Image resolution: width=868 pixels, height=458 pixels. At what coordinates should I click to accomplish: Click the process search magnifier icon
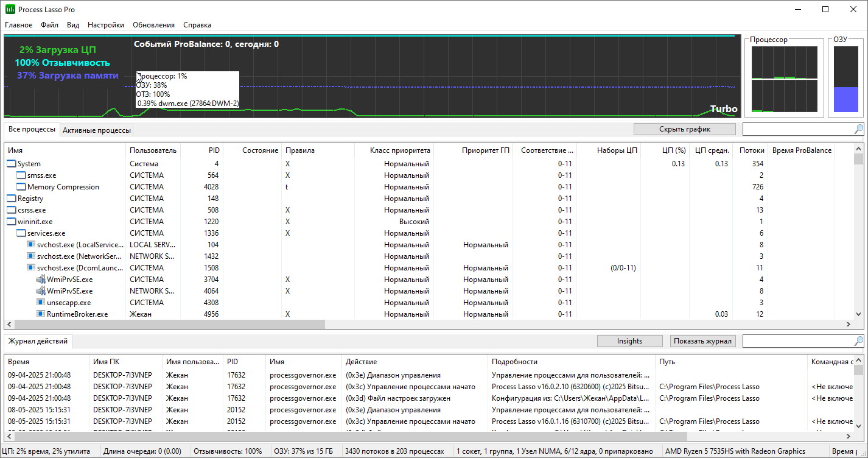[858, 129]
